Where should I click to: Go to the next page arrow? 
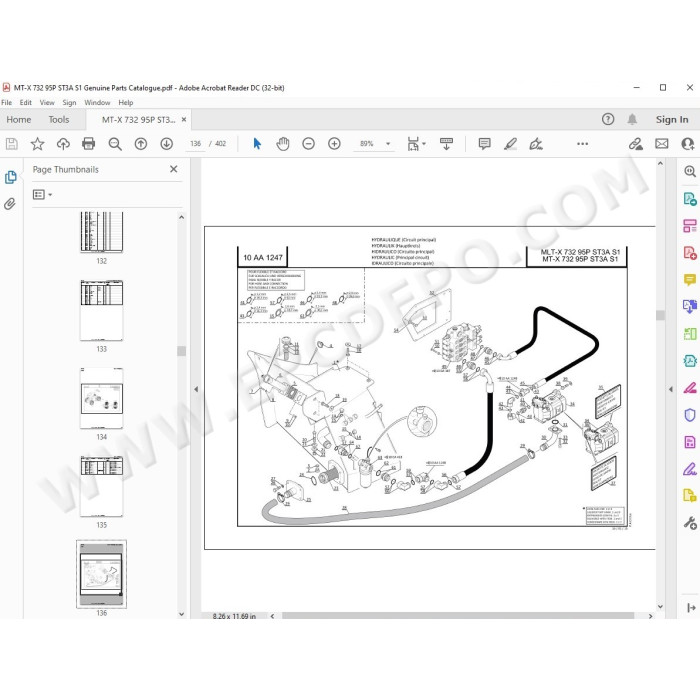coord(167,144)
